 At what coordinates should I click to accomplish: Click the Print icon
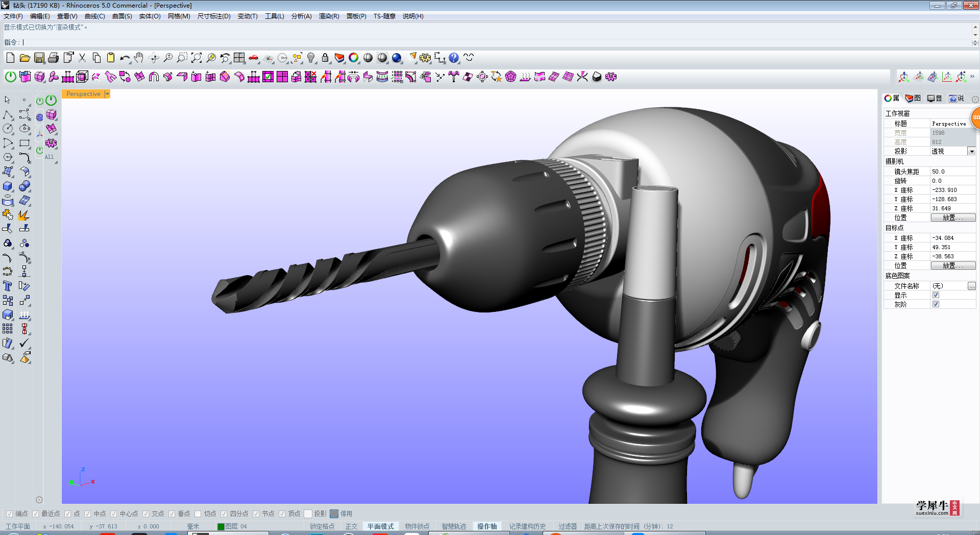click(x=53, y=58)
